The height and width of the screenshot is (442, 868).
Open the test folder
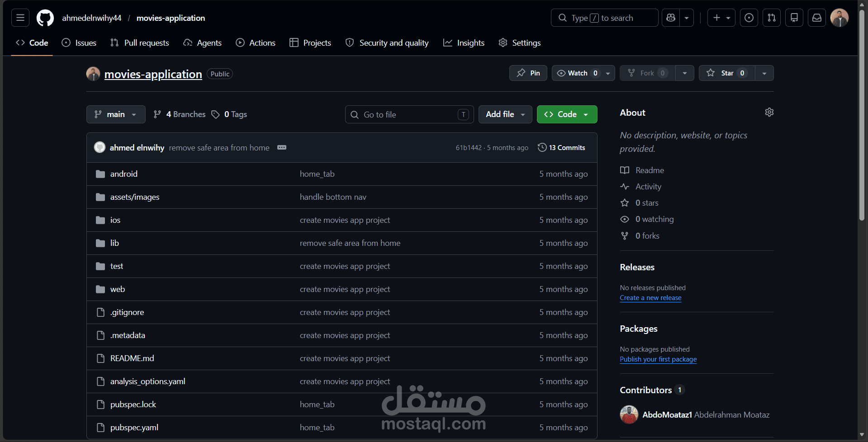tap(117, 266)
